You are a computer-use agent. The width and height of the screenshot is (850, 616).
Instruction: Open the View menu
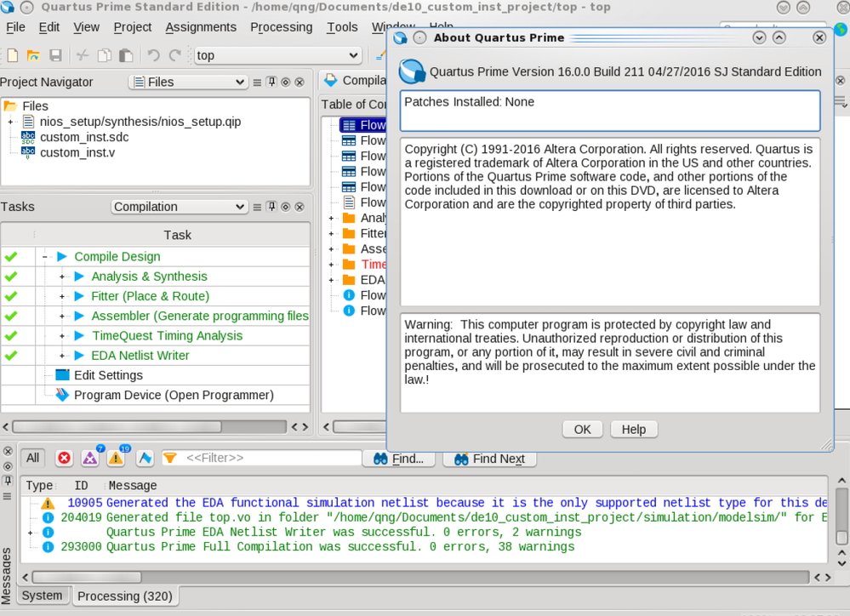(86, 27)
